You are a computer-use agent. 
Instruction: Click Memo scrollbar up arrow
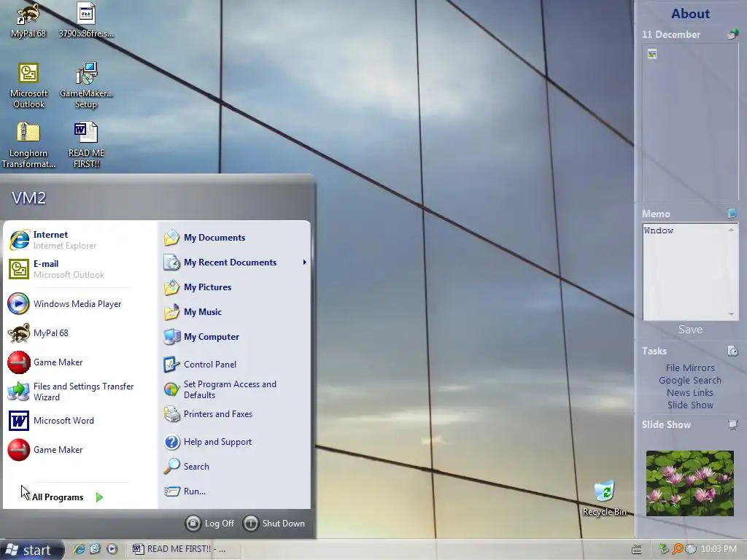point(731,230)
